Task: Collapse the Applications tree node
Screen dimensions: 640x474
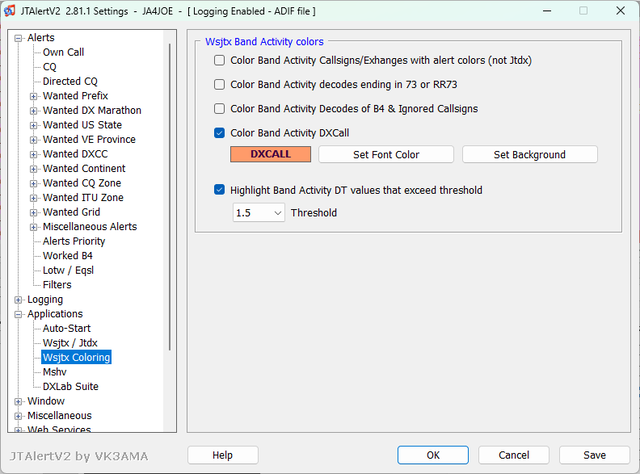Action: point(18,314)
